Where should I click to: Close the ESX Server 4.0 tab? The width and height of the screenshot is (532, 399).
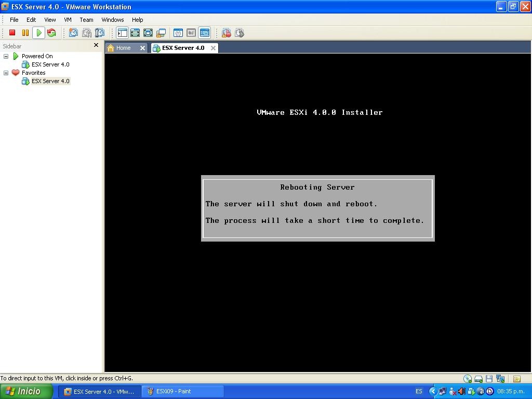click(213, 48)
